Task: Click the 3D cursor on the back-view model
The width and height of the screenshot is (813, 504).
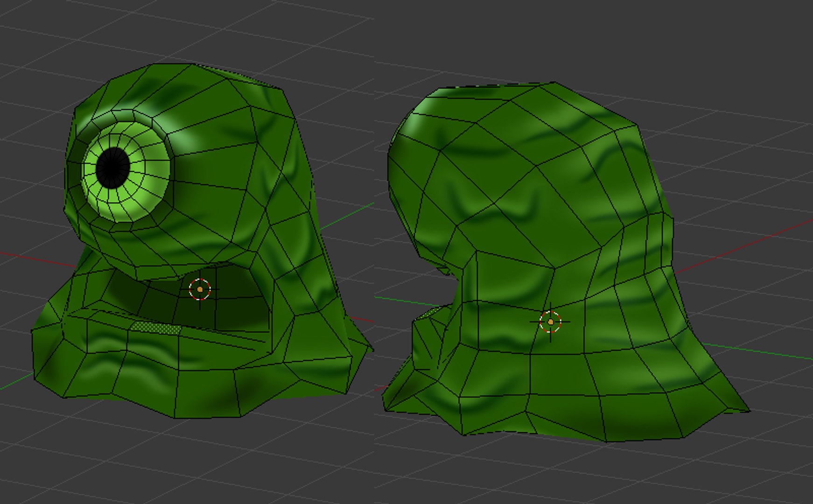Action: click(550, 322)
